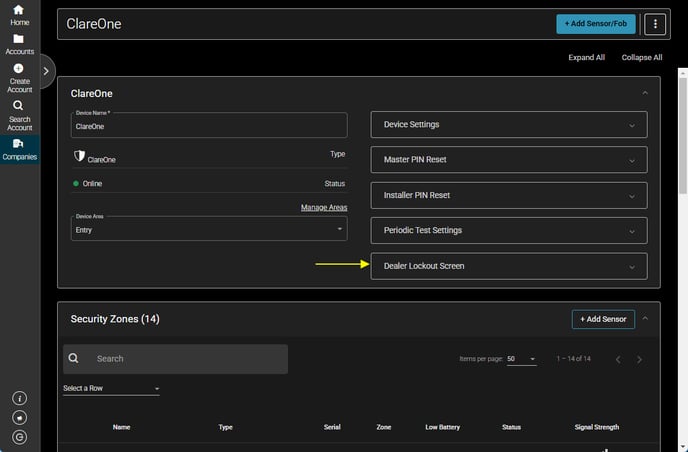Click the Add Sensor/Fob button

point(595,24)
